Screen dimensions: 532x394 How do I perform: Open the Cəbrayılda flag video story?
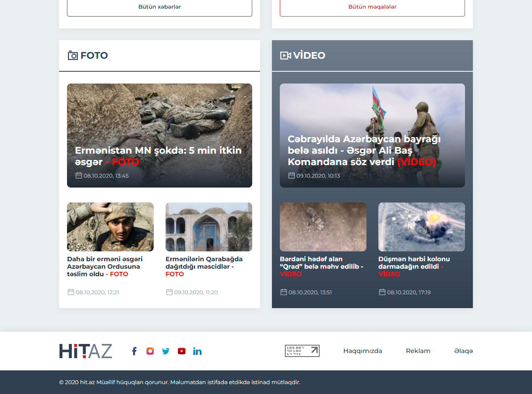(364, 150)
